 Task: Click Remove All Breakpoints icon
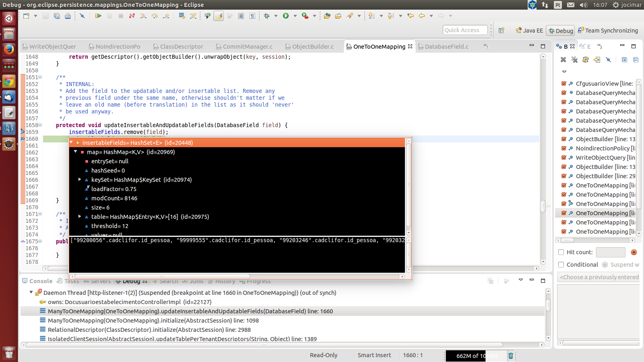pyautogui.click(x=574, y=60)
